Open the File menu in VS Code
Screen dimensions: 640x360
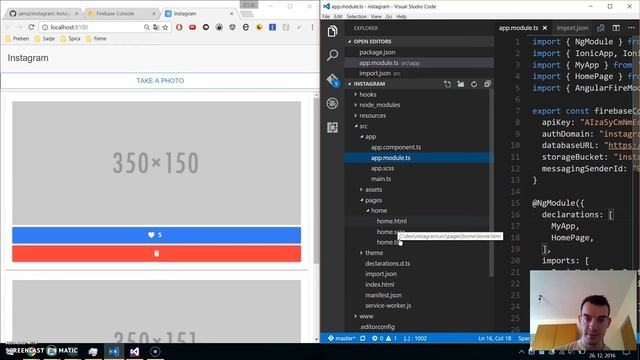(326, 17)
